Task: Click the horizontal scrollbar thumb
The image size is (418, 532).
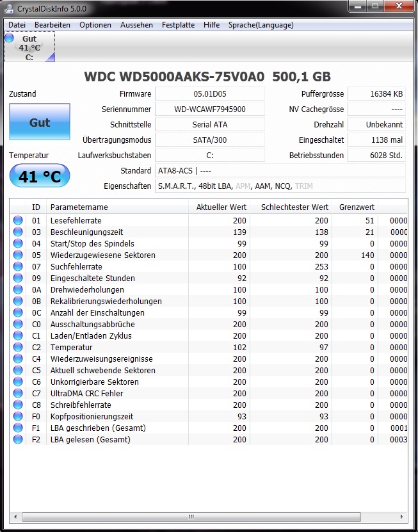Action: pyautogui.click(x=191, y=517)
